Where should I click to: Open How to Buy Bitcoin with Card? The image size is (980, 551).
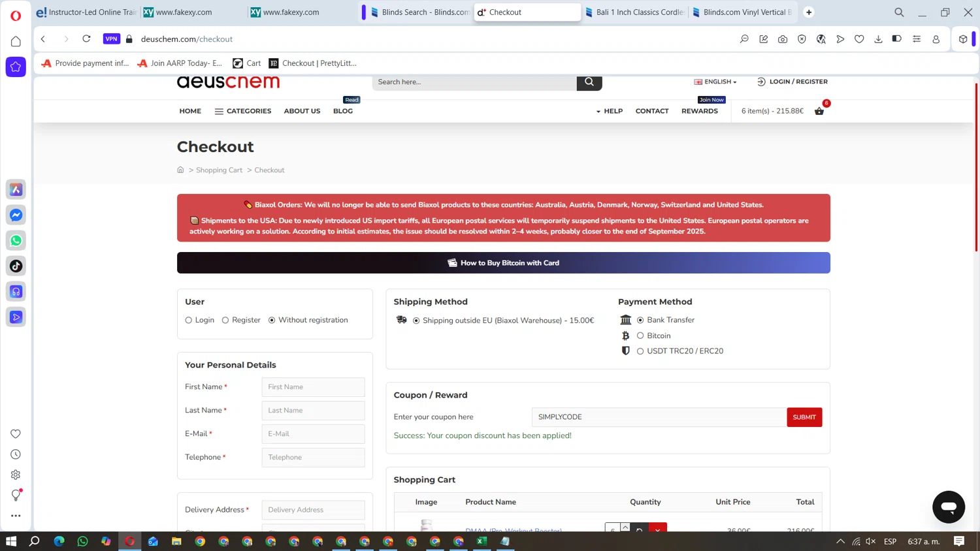503,263
